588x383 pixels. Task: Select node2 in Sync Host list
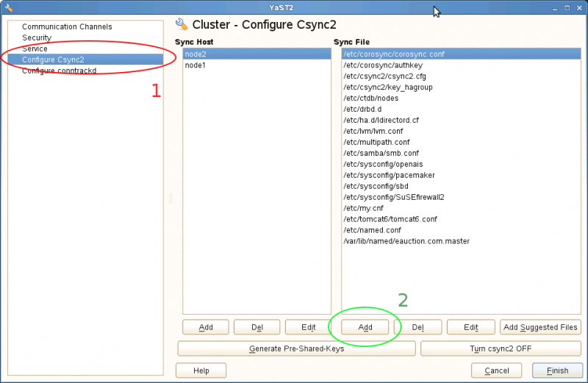coord(257,54)
